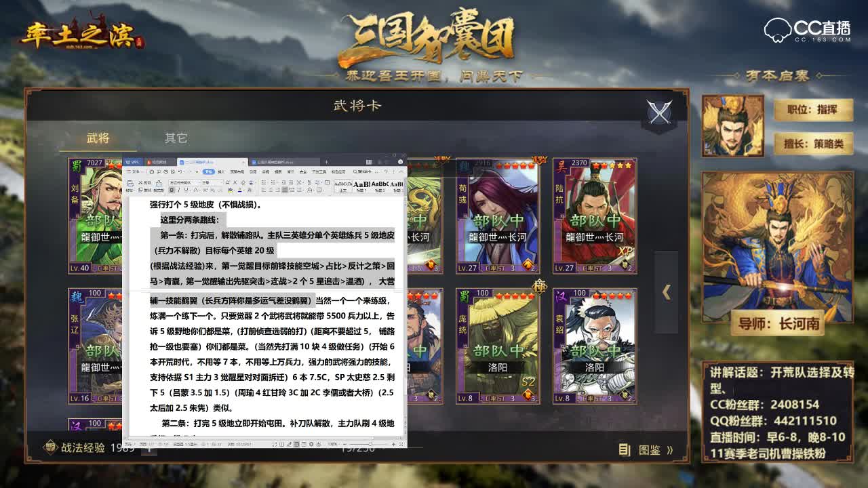Viewport: 868px width, 488px height.
Task: Toggle bold formatting
Action: pyautogui.click(x=172, y=191)
